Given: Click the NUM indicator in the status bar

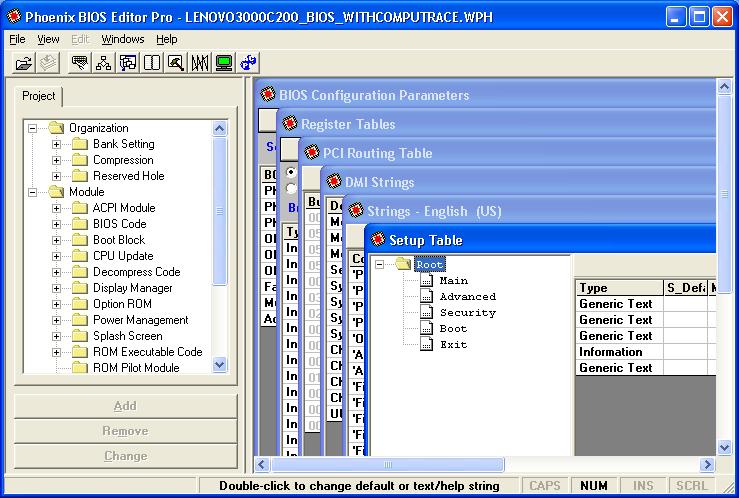Looking at the screenshot, I should (x=593, y=486).
